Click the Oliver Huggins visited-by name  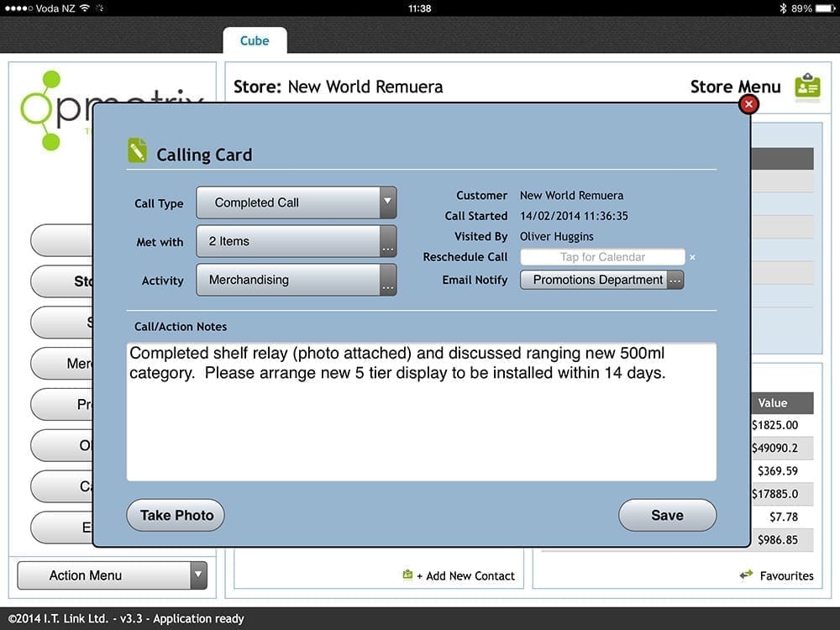coord(557,237)
